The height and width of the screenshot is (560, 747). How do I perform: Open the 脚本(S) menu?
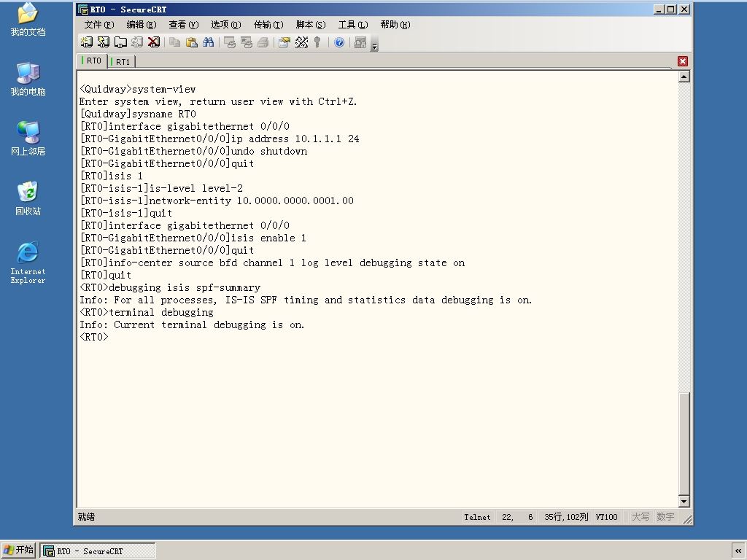pos(311,24)
